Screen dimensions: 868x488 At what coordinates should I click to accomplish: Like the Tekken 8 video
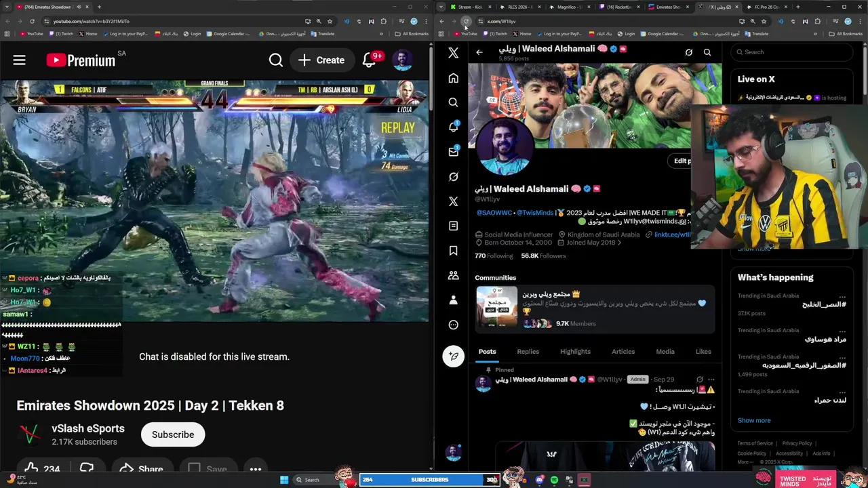pos(42,469)
